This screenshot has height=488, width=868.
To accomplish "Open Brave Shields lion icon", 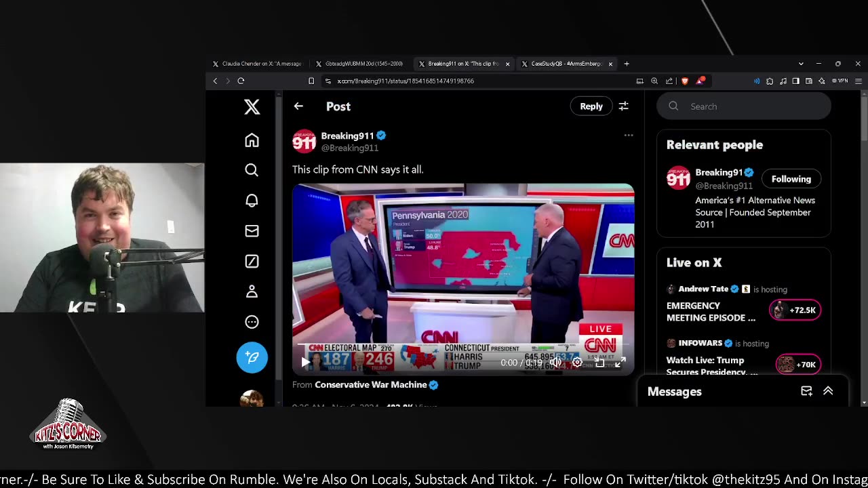I will coord(685,81).
